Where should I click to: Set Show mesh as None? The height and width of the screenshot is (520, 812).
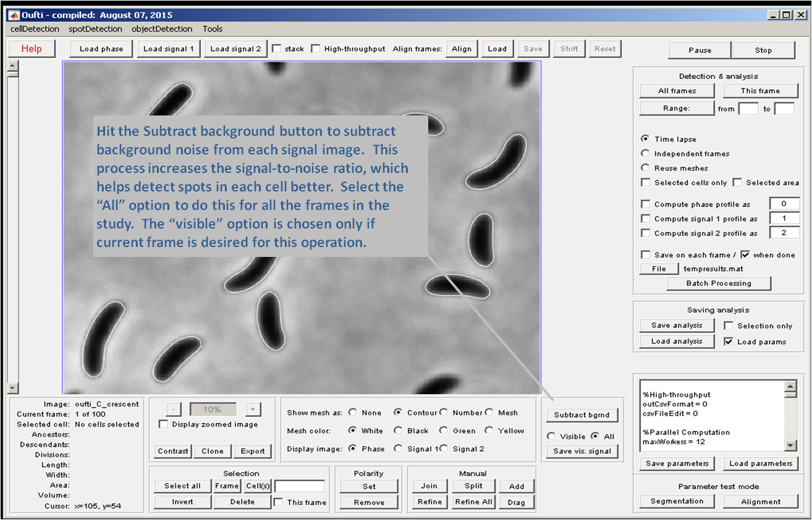[353, 413]
